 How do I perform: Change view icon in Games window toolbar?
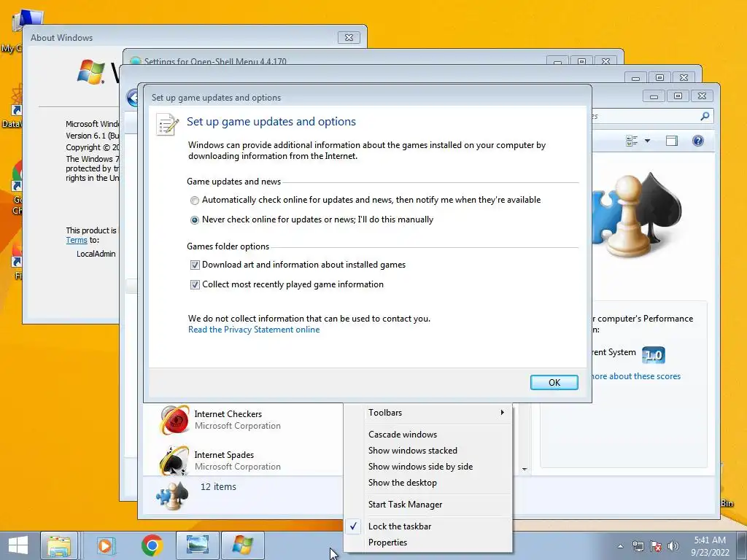coord(632,141)
